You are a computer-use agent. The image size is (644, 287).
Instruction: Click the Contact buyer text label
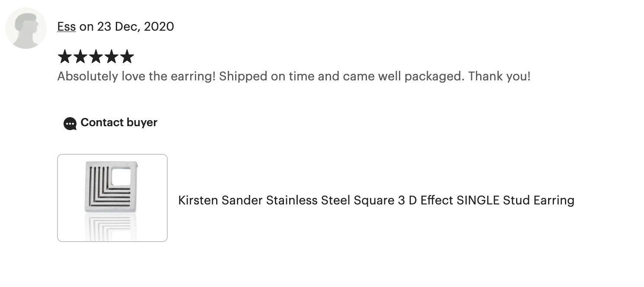[119, 123]
